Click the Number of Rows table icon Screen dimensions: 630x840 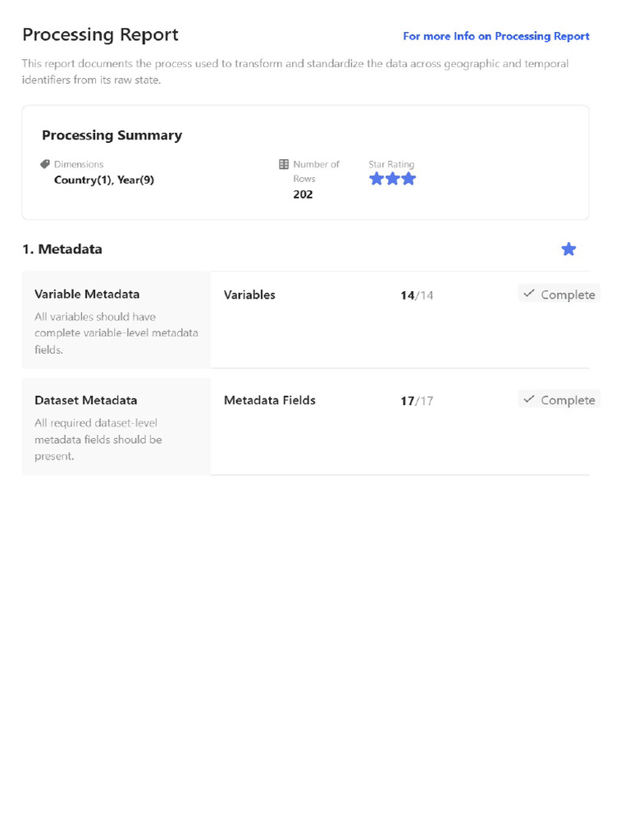click(x=284, y=164)
